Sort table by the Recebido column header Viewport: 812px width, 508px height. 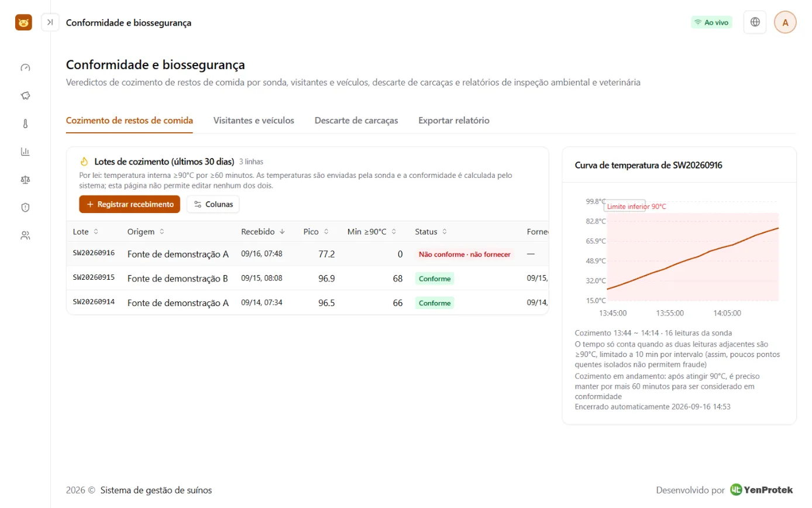click(263, 232)
